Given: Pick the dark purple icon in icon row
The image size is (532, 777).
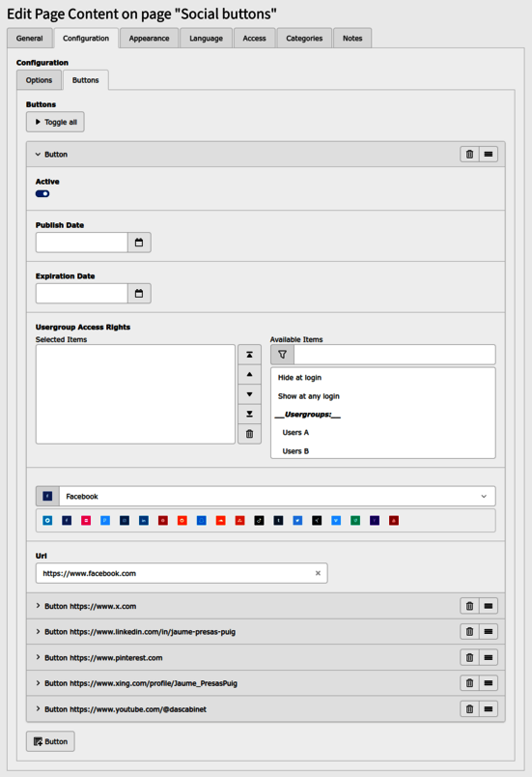Looking at the screenshot, I should pyautogui.click(x=375, y=520).
